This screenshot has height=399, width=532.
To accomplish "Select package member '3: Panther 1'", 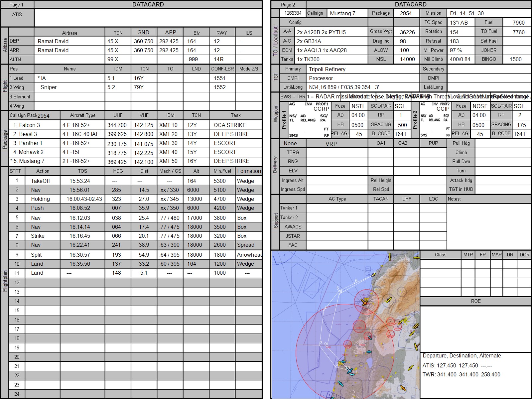I will (28, 143).
